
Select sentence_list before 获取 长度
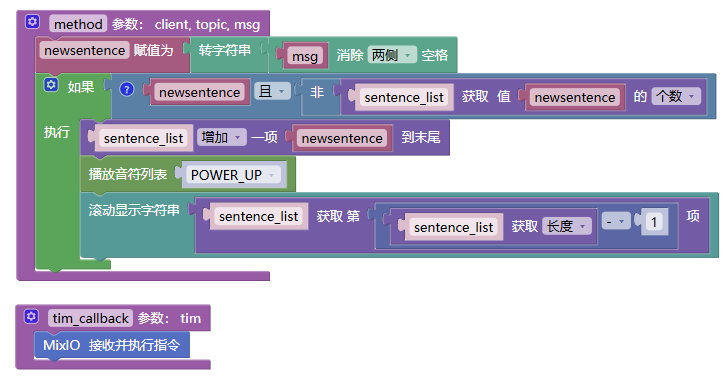tap(454, 227)
